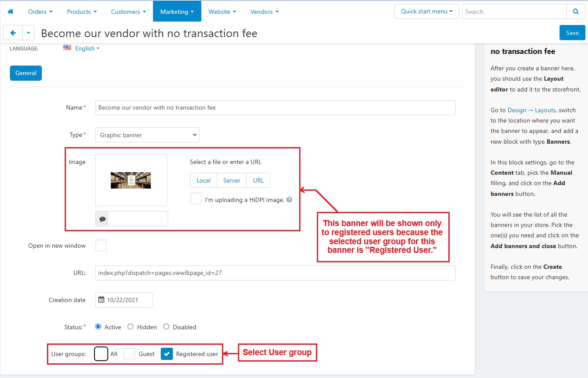Screen dimensions: 588x378
Task: Uncheck the Registered user checkbox
Action: click(x=167, y=354)
